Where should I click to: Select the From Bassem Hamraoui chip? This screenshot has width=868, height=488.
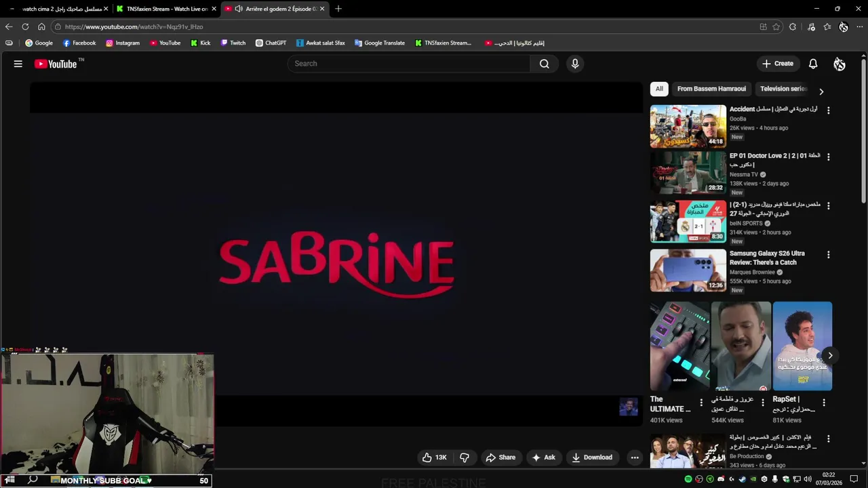pos(711,89)
